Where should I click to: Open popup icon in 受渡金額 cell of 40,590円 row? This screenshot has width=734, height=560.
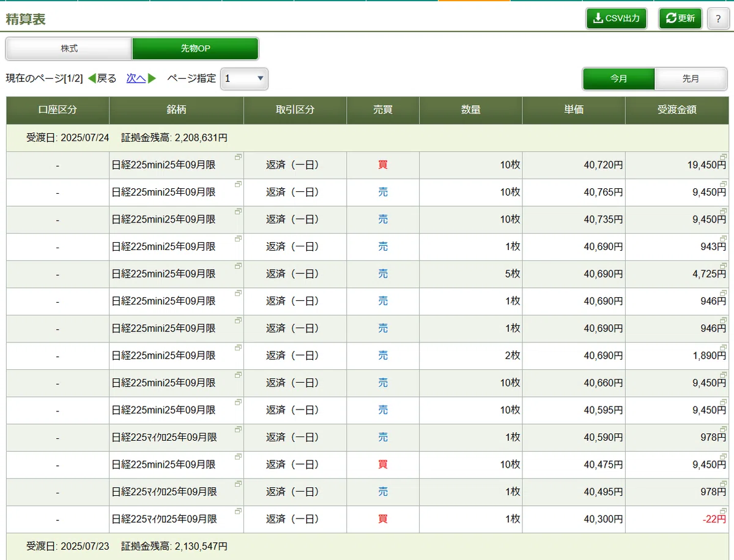pyautogui.click(x=724, y=429)
